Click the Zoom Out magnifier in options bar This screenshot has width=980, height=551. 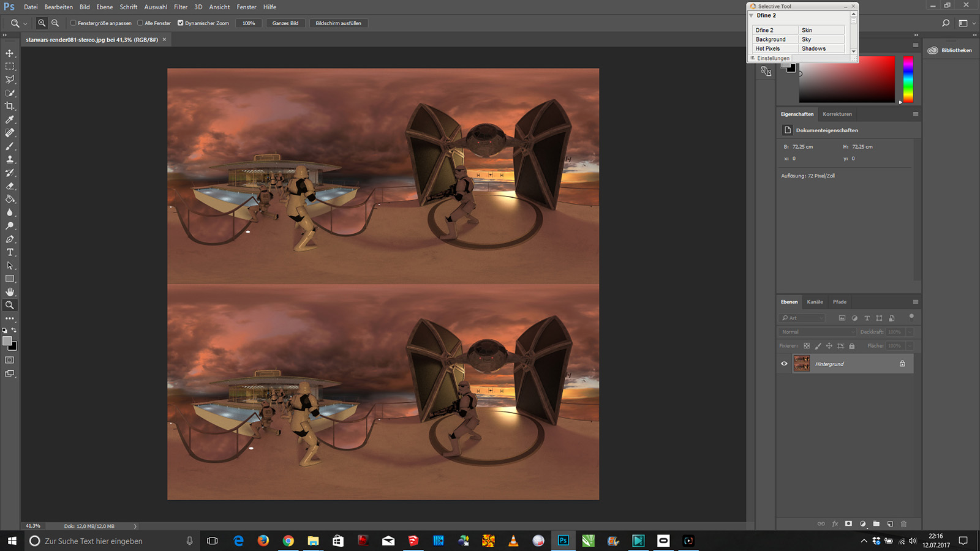tap(55, 23)
